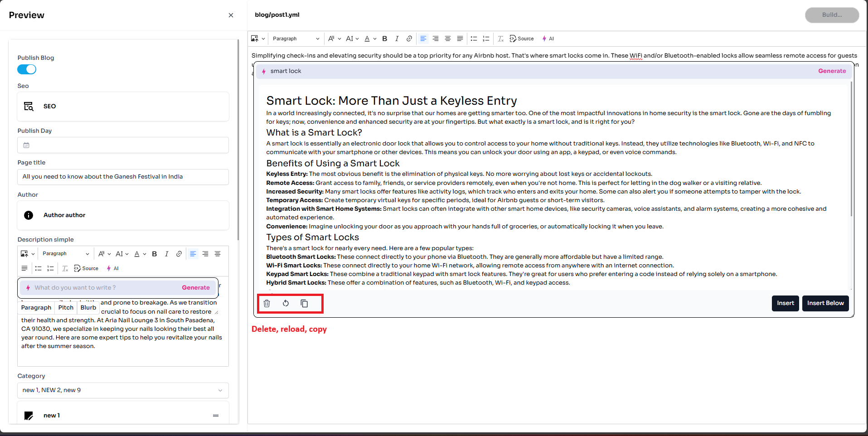This screenshot has width=868, height=436.
Task: Open Paragraph dropdown in description editor
Action: [x=65, y=254]
